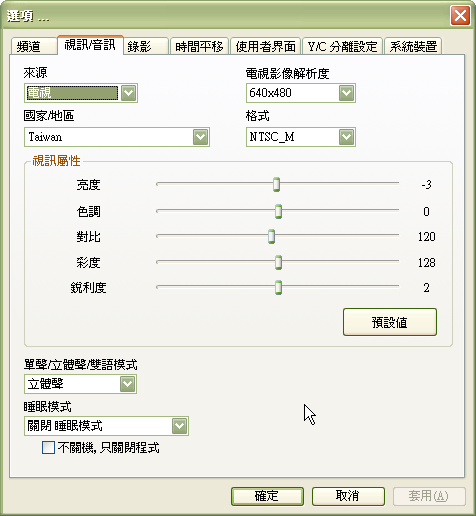Click the 視訊屬性 group label
Viewport: 476px width, 516px height.
click(x=56, y=161)
